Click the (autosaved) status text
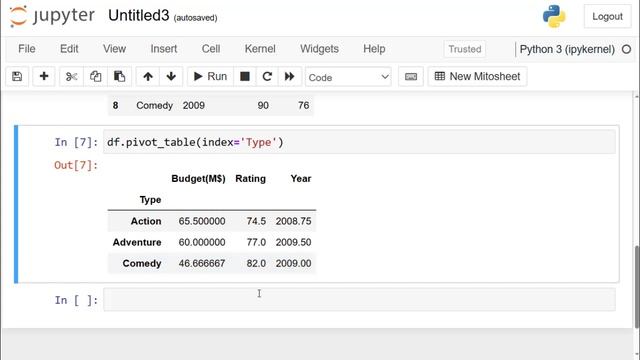The image size is (640, 360). point(196,18)
